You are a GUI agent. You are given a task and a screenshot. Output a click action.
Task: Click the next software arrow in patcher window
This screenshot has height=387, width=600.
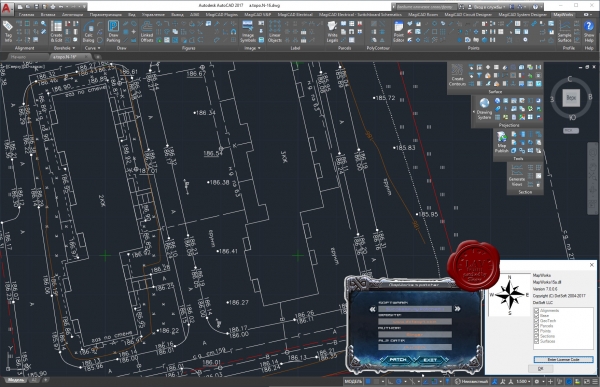457,309
